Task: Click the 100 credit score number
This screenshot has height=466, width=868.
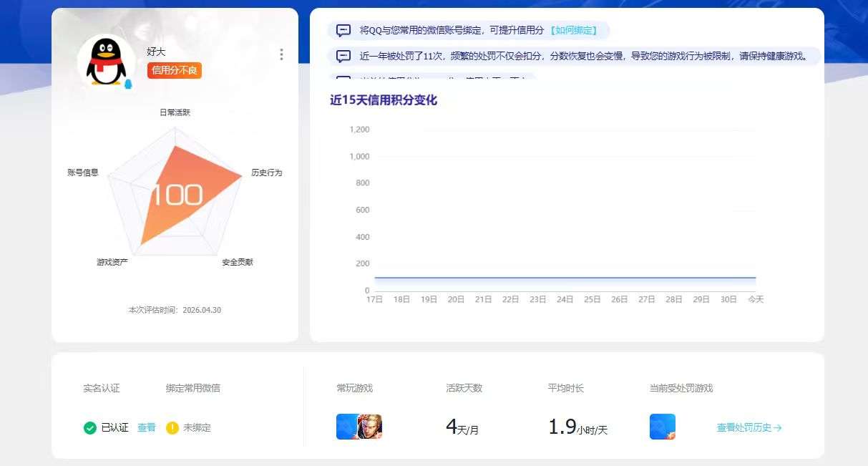Action: [x=177, y=195]
